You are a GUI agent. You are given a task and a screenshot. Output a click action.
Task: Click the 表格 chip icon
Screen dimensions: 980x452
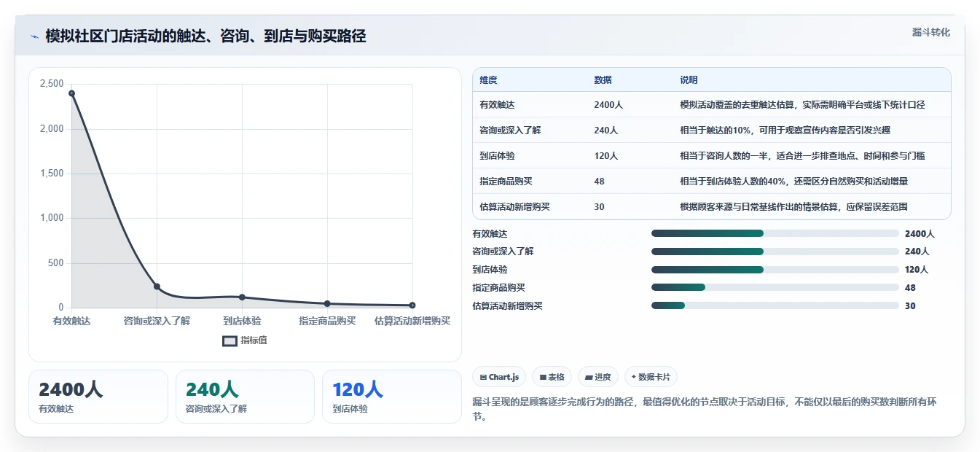[x=543, y=377]
